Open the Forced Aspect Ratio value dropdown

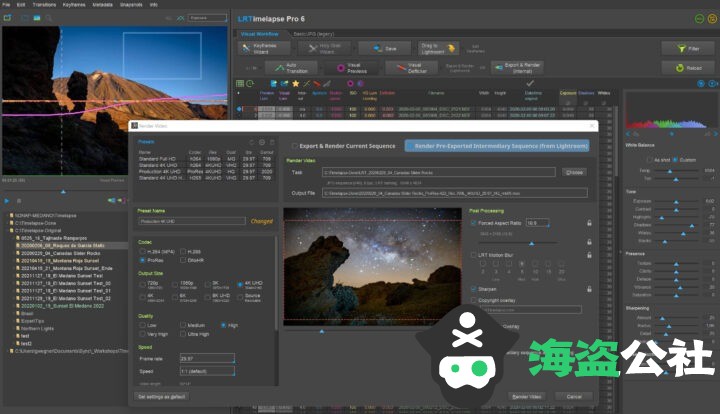click(x=538, y=223)
